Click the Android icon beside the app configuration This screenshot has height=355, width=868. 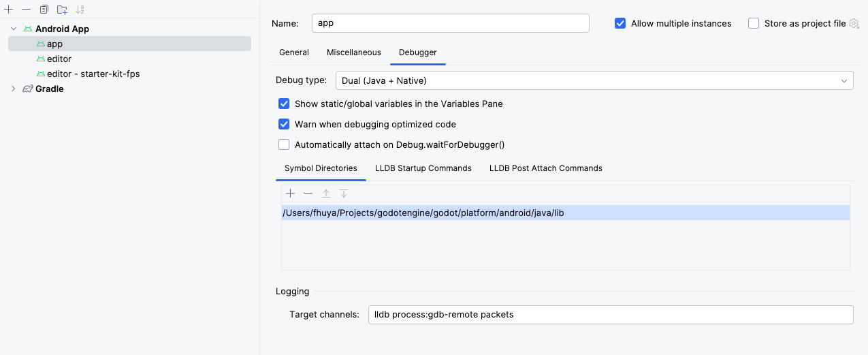tap(41, 44)
